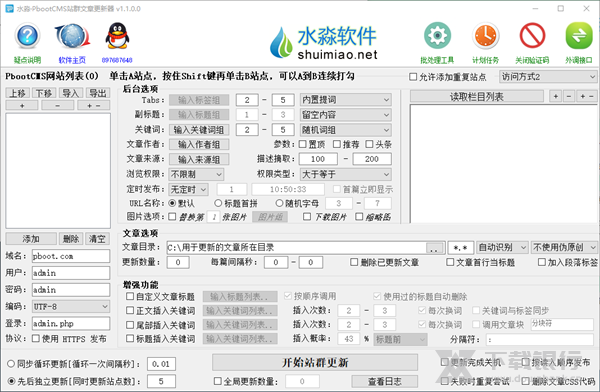Image resolution: width=600 pixels, height=392 pixels.
Task: Click the '+ −' button under 导出
Action: tap(93, 105)
